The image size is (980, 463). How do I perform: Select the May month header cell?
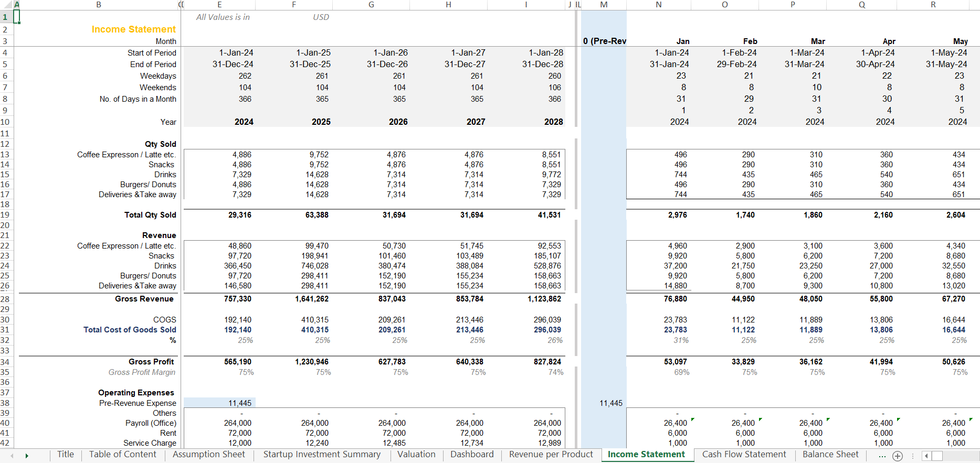(x=961, y=41)
